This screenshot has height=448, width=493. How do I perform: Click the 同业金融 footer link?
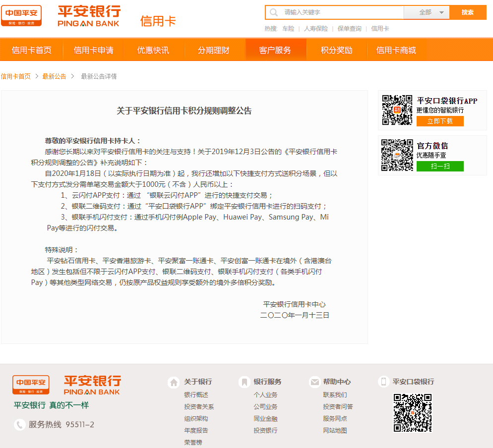coord(266,419)
